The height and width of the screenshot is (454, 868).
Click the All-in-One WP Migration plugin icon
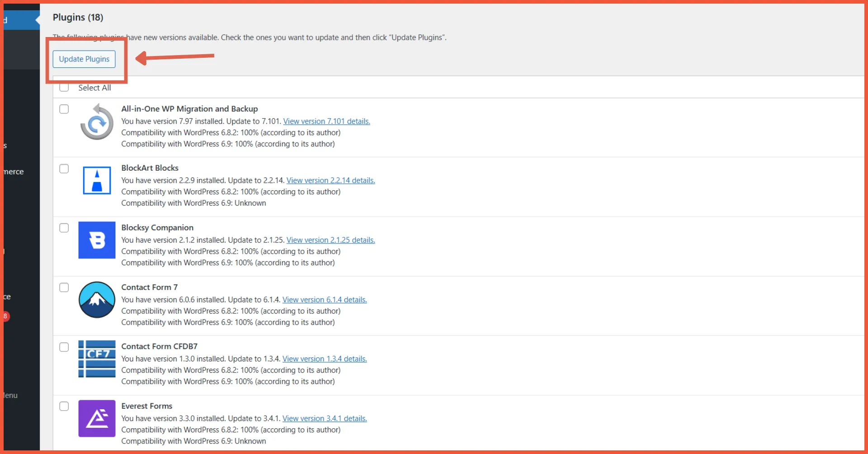[96, 122]
